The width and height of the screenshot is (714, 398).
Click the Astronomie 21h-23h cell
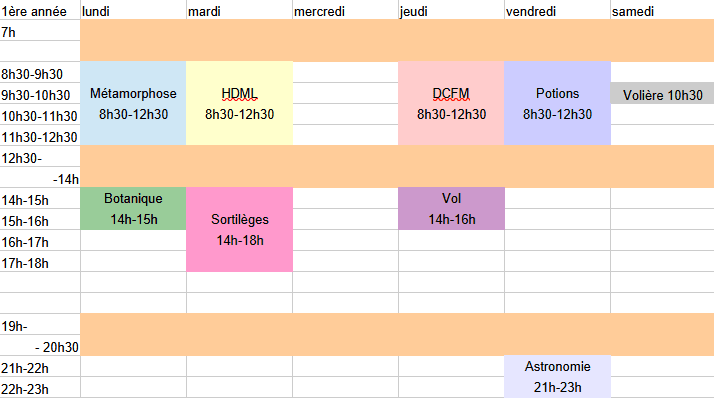click(x=557, y=377)
